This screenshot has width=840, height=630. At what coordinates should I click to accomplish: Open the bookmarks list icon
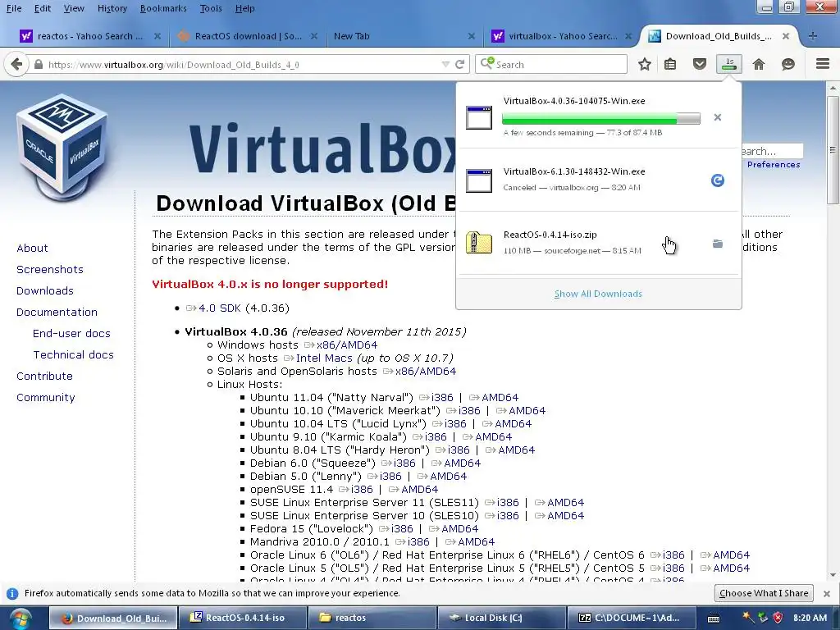tap(670, 64)
